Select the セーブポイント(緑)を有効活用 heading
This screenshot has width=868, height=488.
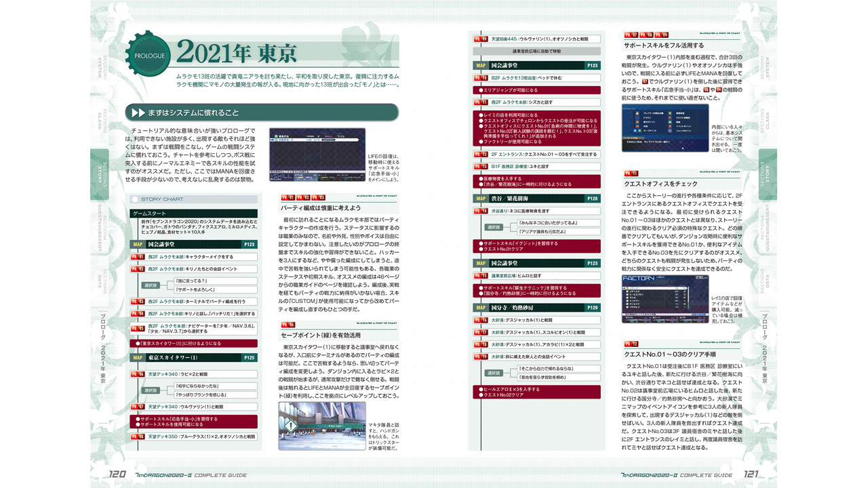tap(321, 335)
